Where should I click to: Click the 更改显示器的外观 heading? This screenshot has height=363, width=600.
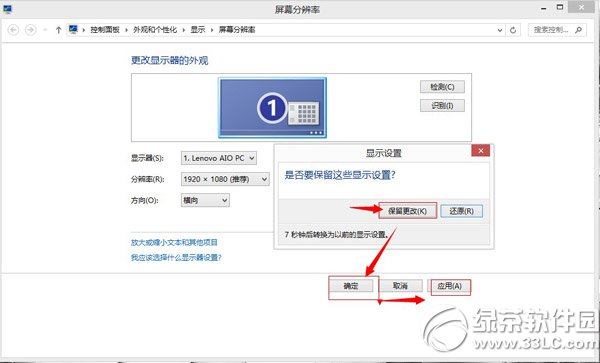tap(170, 60)
